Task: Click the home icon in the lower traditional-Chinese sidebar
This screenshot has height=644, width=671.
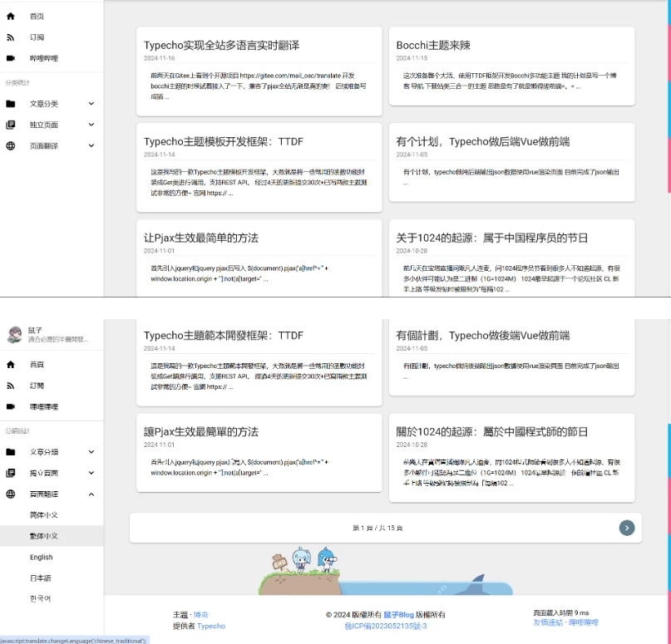Action: 12,363
